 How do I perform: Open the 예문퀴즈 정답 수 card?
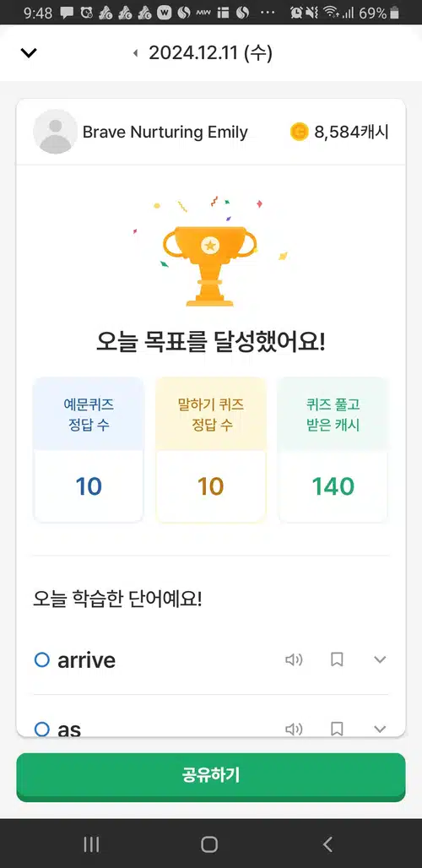pyautogui.click(x=89, y=449)
